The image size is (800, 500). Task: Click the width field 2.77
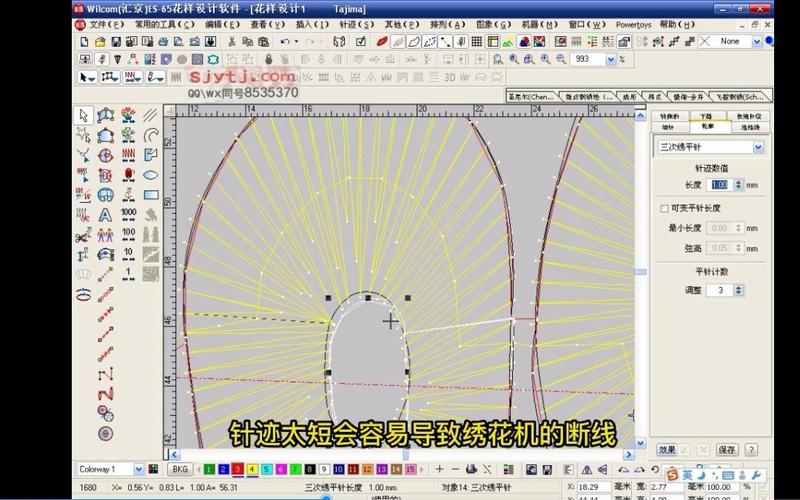click(665, 487)
